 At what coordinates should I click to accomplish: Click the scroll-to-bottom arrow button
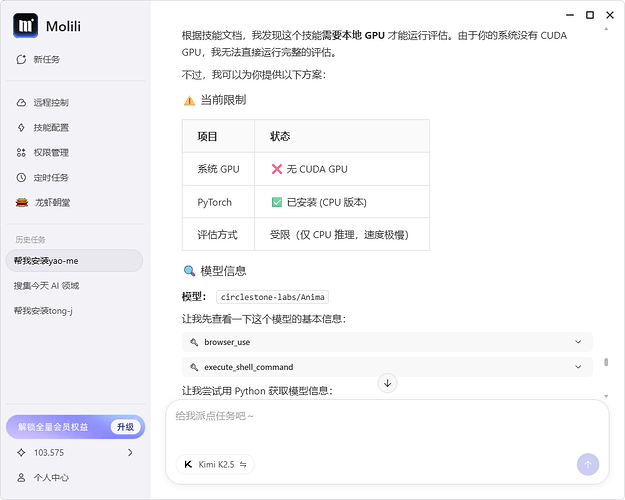387,383
